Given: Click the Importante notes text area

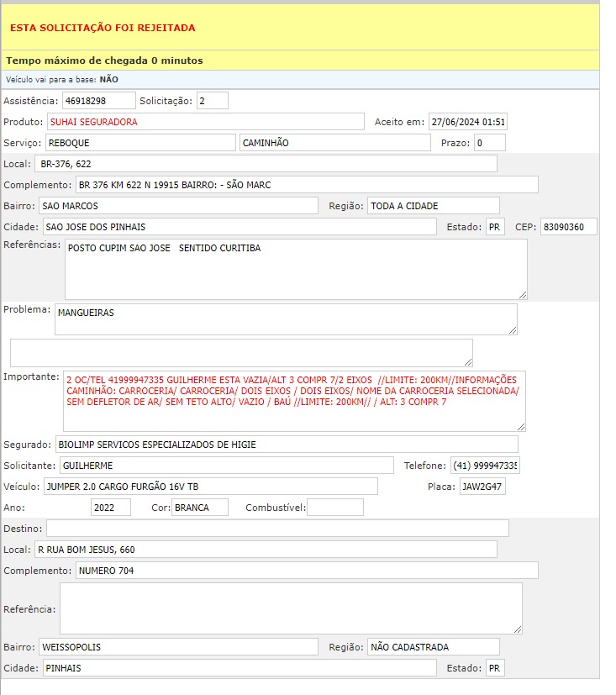Looking at the screenshot, I should 294,401.
